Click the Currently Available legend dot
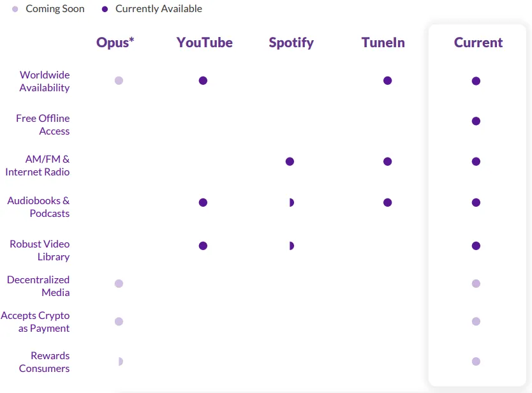Viewport: 532px width, 393px height. click(x=105, y=9)
